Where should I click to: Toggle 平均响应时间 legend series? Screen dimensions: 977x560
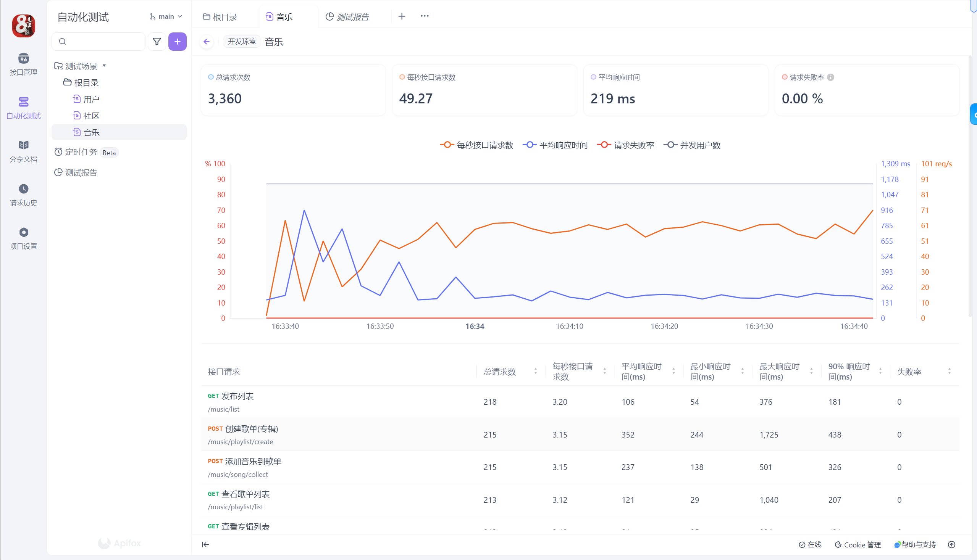click(555, 145)
